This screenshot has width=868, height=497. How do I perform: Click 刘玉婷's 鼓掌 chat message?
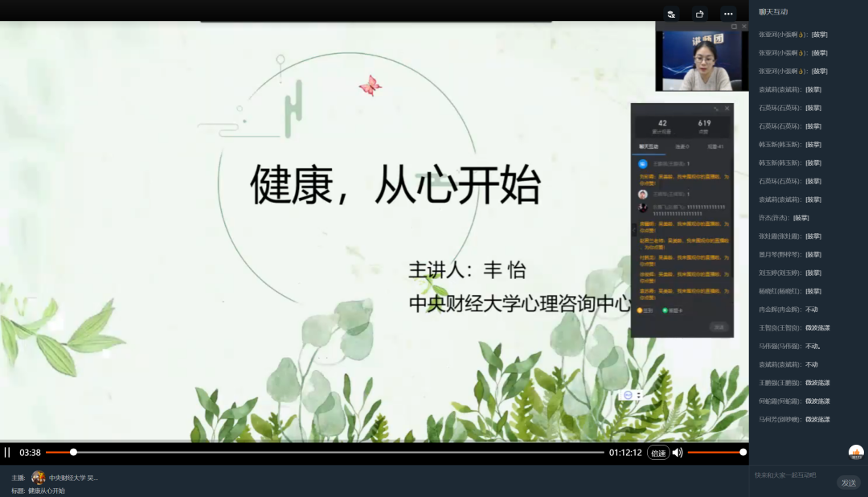point(790,273)
